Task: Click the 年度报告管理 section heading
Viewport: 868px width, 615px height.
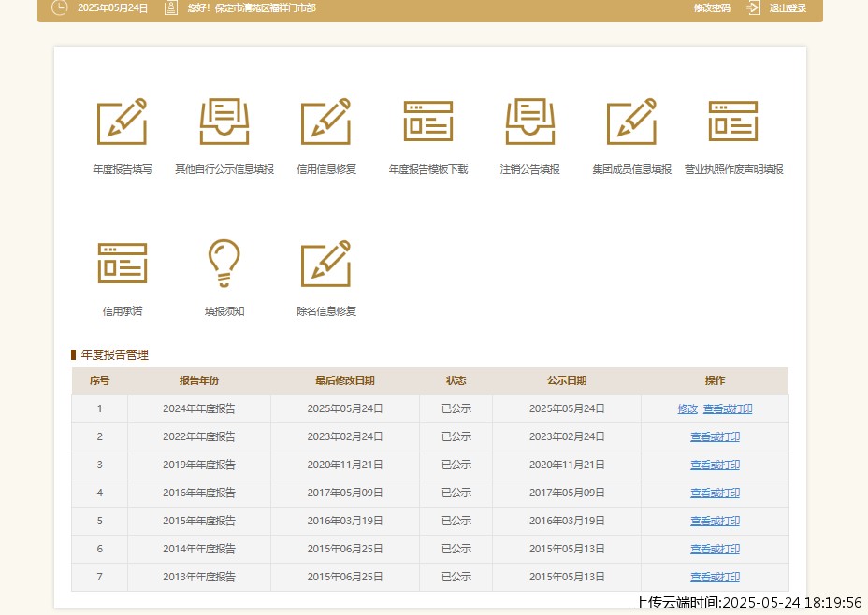Action: (115, 355)
